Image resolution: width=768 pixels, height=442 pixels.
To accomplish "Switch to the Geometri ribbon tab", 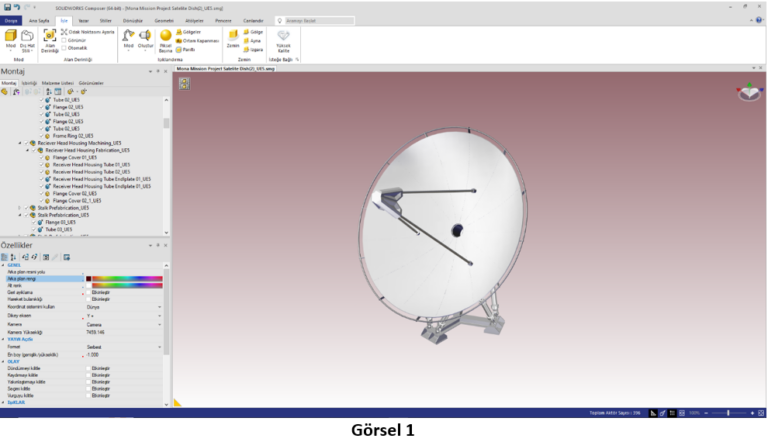I will tap(161, 18).
